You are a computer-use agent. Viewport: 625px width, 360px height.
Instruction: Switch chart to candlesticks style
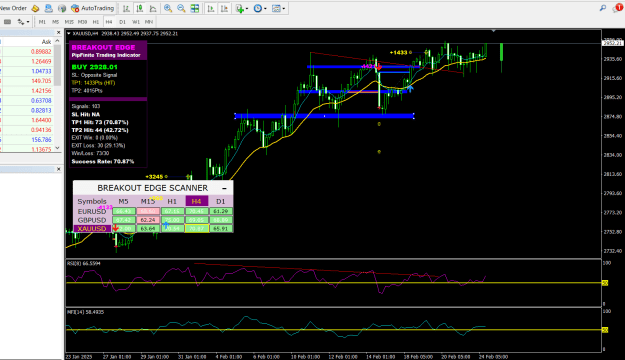[x=140, y=8]
